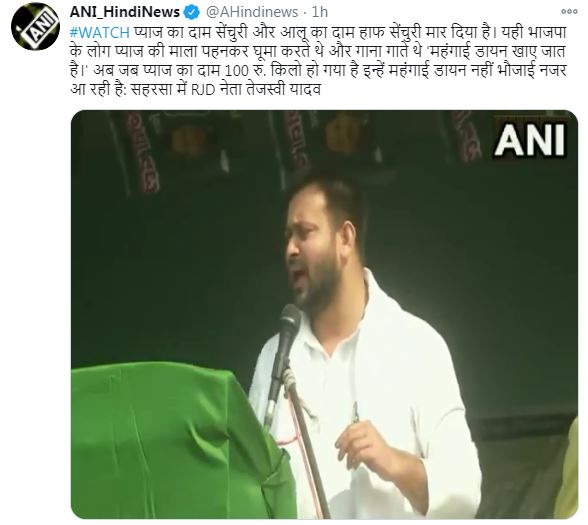
Task: Follow the #WATCH hashtag
Action: [x=100, y=33]
